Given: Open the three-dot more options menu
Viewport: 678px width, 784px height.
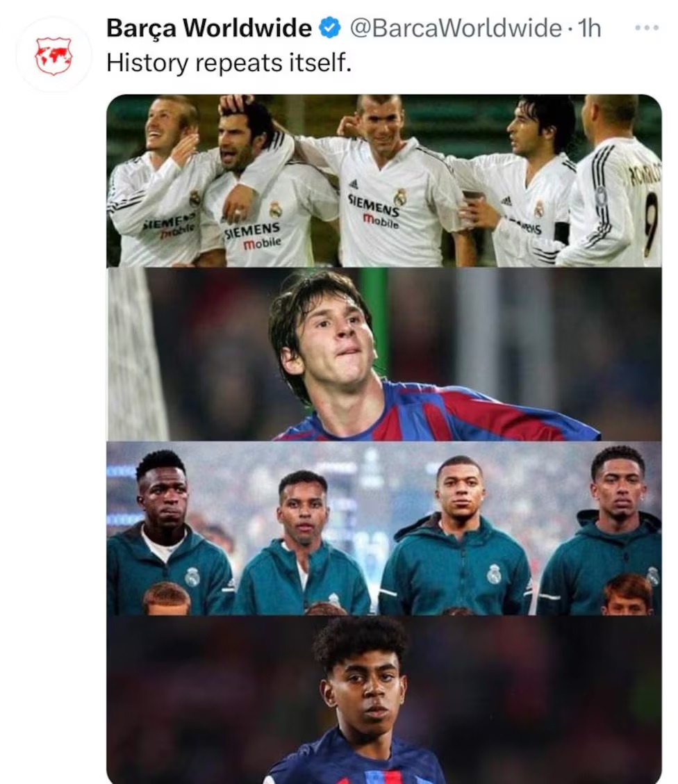Looking at the screenshot, I should (646, 28).
